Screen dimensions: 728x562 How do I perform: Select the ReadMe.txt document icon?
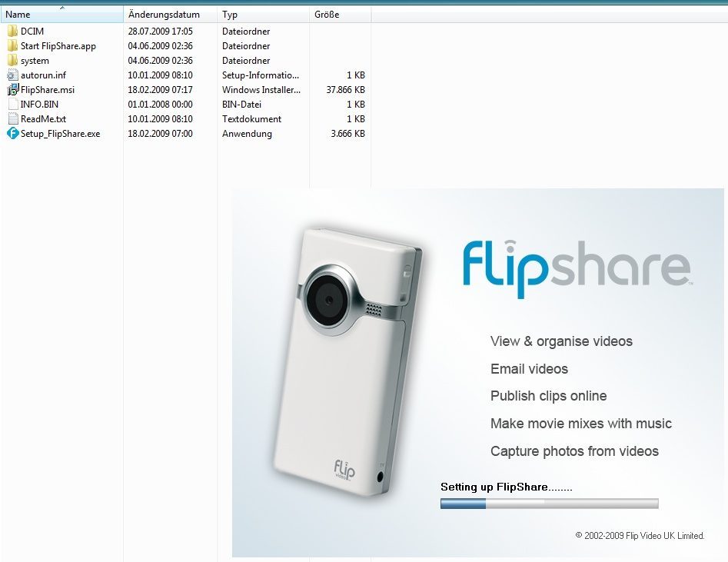[x=13, y=119]
